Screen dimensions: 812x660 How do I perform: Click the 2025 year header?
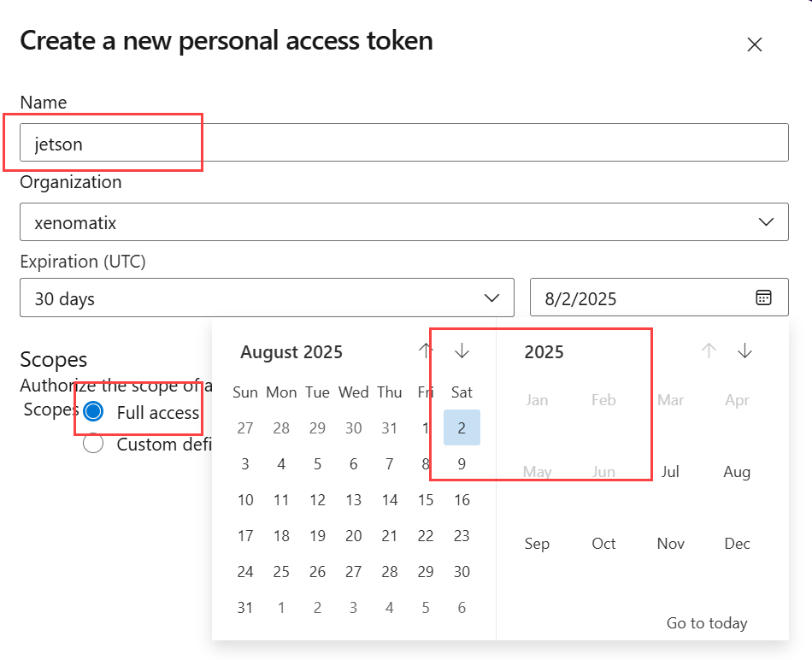[544, 351]
